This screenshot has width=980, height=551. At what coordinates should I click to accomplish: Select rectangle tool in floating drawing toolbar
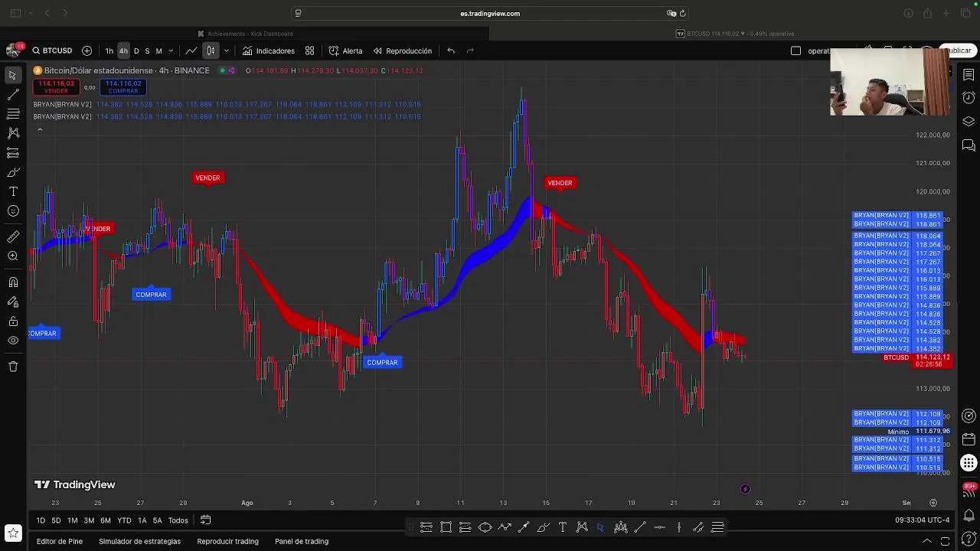446,527
